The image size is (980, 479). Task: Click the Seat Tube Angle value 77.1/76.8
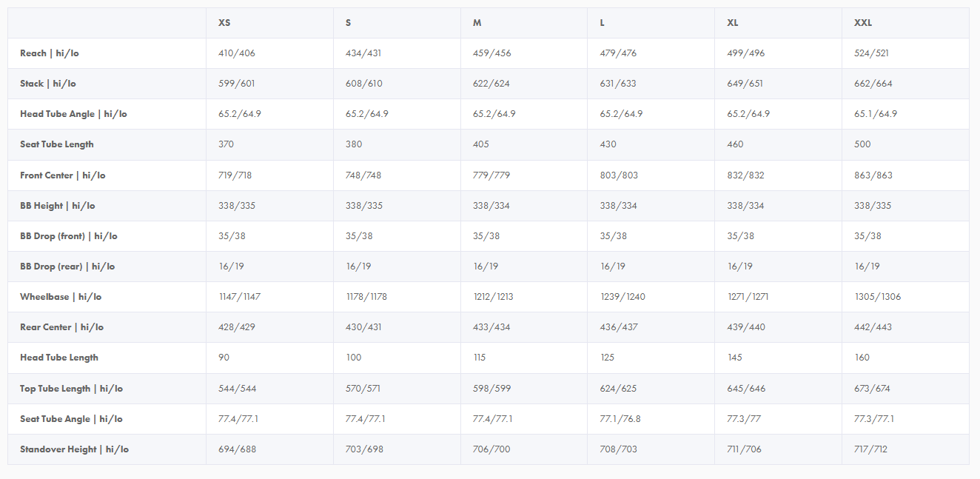coord(620,419)
